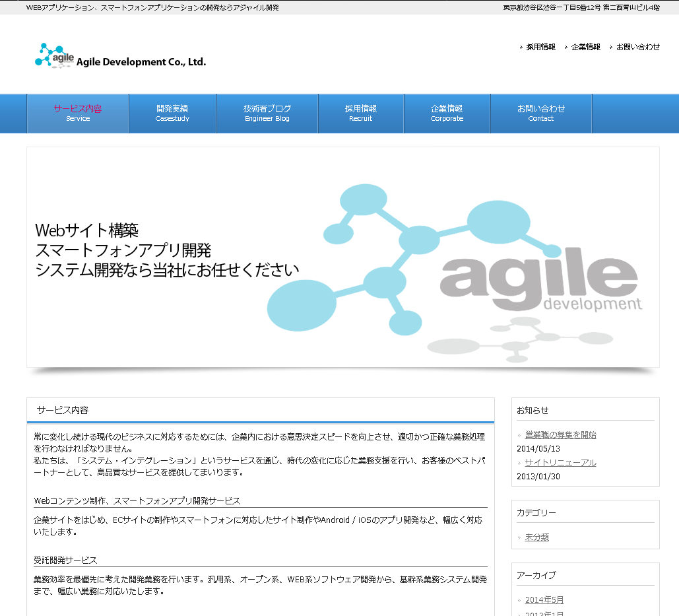This screenshot has height=616, width=679.
Task: Click the Agile Development Co., Ltd. company name
Action: pos(141,62)
